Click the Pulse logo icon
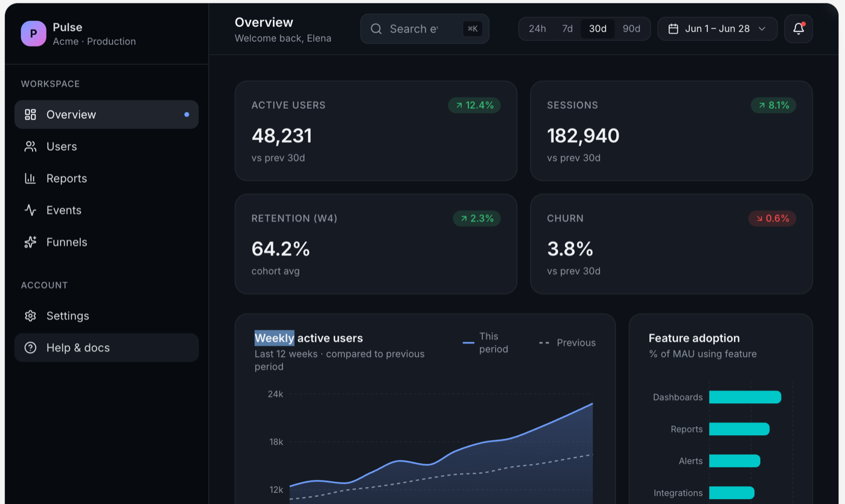 tap(33, 34)
